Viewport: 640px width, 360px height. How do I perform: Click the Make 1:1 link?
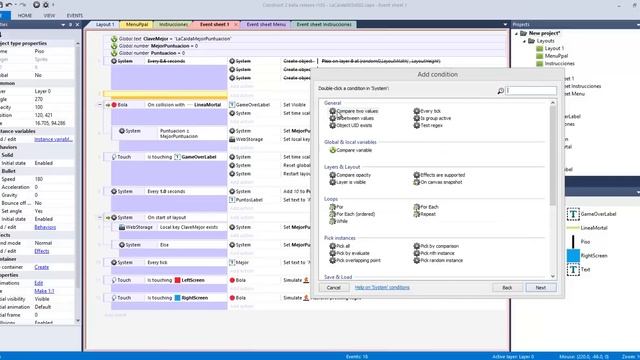(x=44, y=291)
